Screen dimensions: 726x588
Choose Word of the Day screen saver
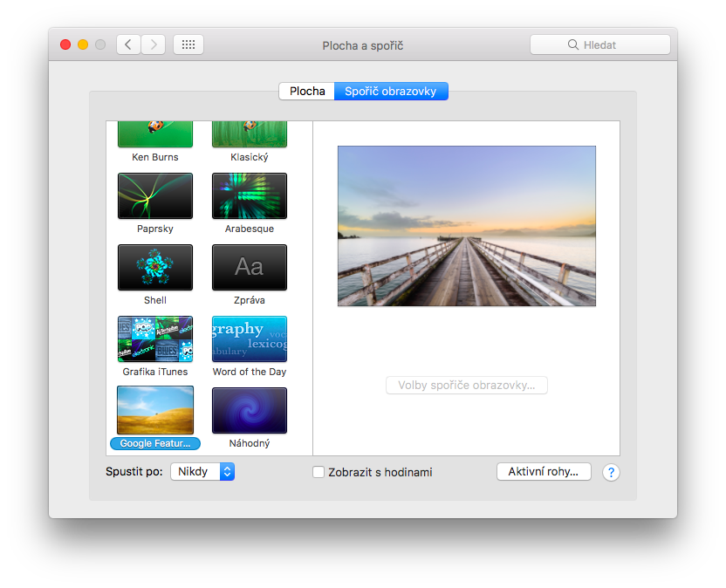[250, 338]
